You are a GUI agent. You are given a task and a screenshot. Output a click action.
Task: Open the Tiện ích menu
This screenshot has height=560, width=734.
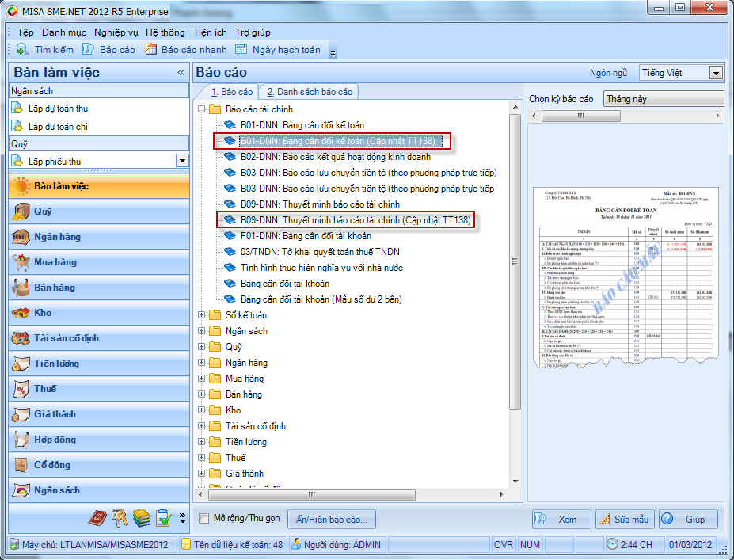[x=210, y=32]
